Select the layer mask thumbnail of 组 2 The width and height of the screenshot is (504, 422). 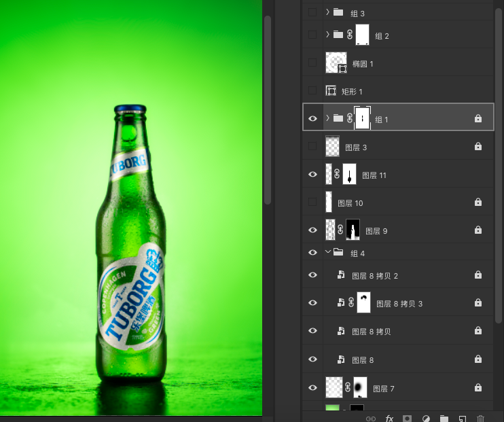pyautogui.click(x=362, y=35)
